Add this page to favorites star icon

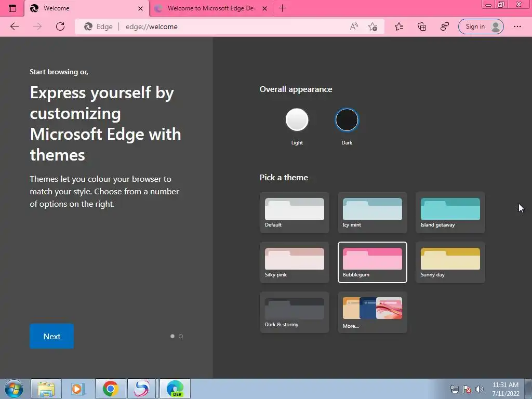click(x=373, y=26)
